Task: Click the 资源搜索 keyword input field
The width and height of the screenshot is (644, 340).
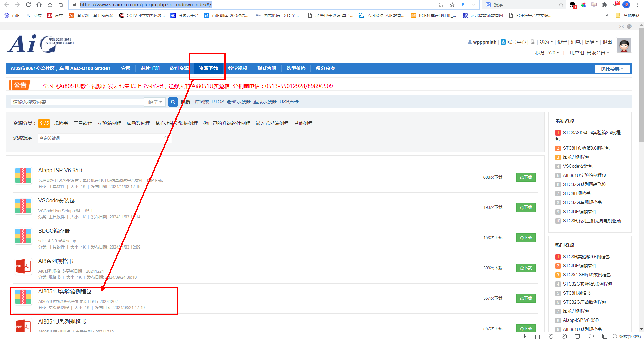Action: click(x=104, y=138)
